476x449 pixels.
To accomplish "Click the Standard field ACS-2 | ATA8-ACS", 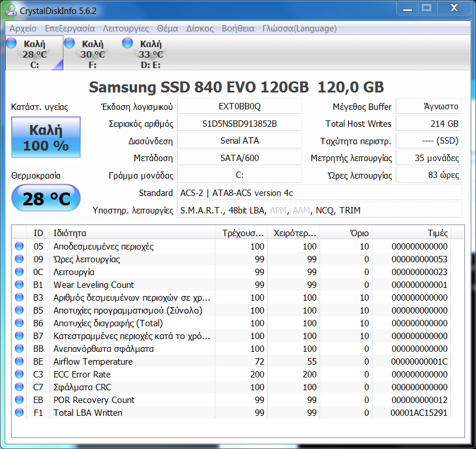I will (x=319, y=193).
